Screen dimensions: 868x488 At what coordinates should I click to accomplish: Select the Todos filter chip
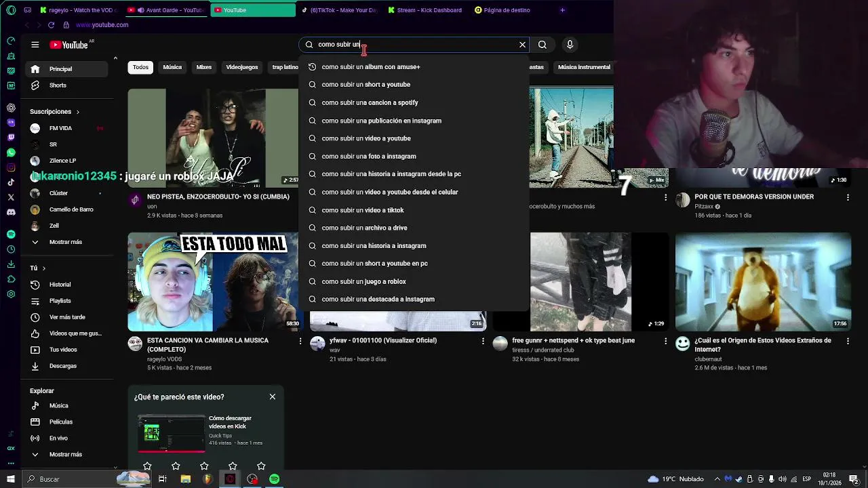click(x=140, y=67)
